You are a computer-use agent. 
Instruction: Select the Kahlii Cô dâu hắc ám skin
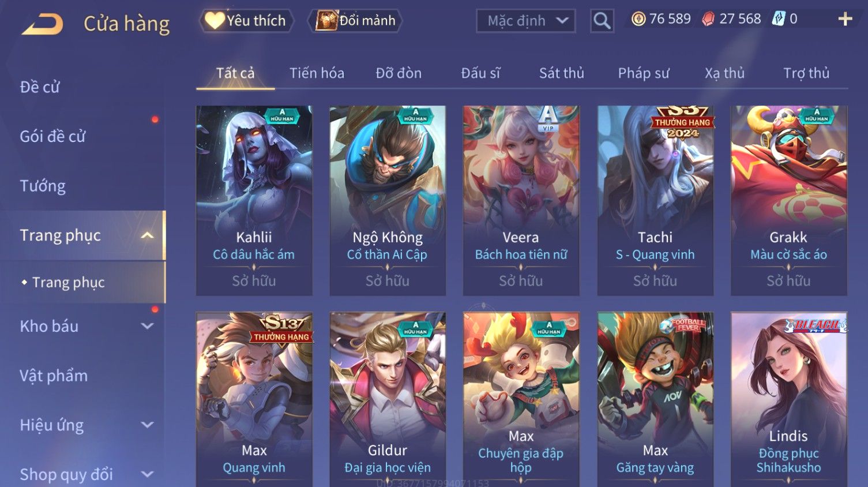pos(254,200)
